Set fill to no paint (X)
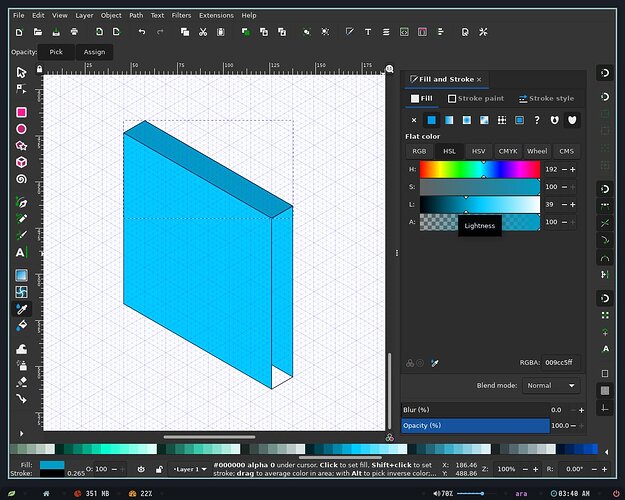Screen dimensions: 625x500 pos(414,120)
